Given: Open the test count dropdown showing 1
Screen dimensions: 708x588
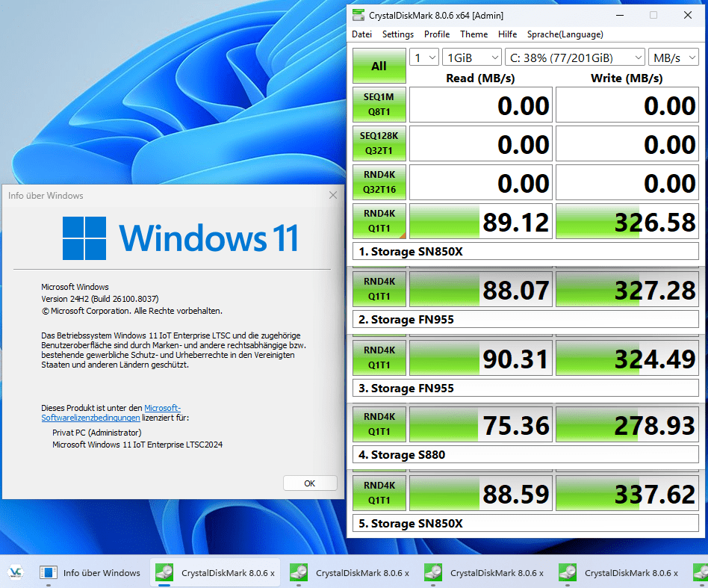Looking at the screenshot, I should point(424,58).
